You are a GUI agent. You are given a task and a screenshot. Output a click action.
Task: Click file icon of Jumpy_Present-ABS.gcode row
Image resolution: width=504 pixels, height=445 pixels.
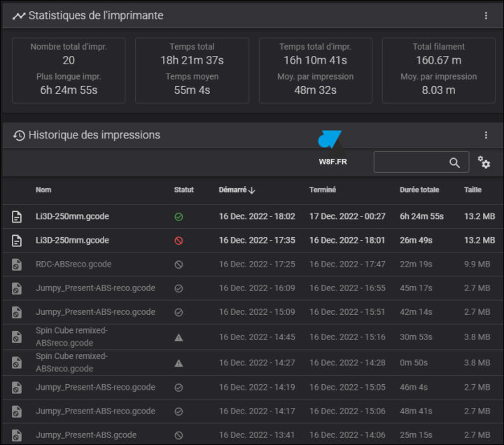[17, 435]
